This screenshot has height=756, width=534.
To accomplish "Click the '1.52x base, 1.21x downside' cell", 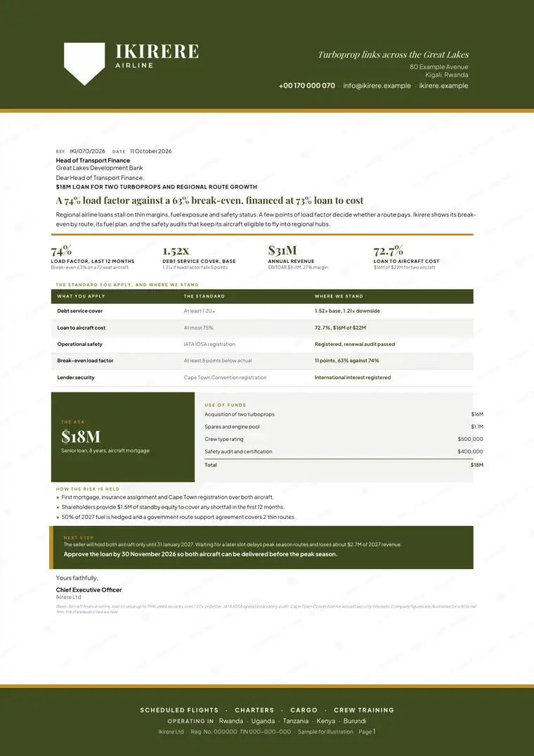I will [x=347, y=311].
